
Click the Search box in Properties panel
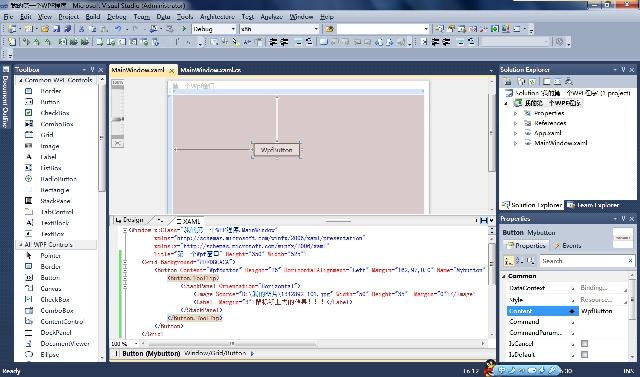[x=586, y=261]
